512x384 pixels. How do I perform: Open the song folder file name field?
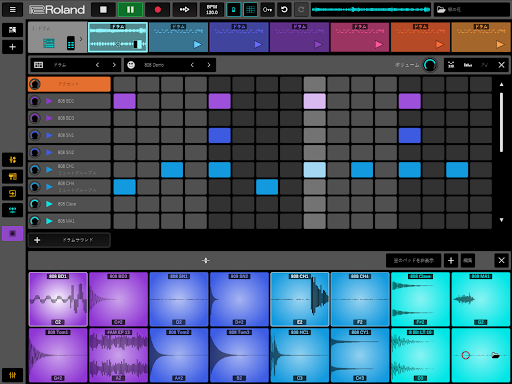[472, 9]
